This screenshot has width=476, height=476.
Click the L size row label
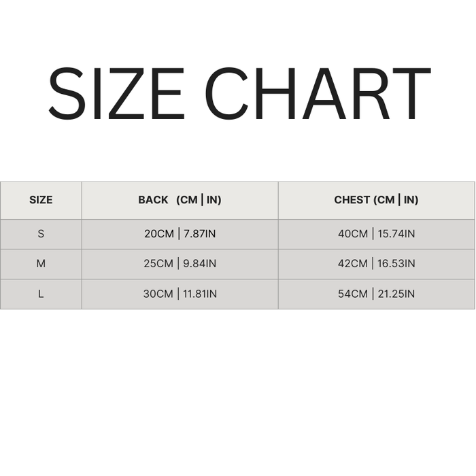(41, 294)
